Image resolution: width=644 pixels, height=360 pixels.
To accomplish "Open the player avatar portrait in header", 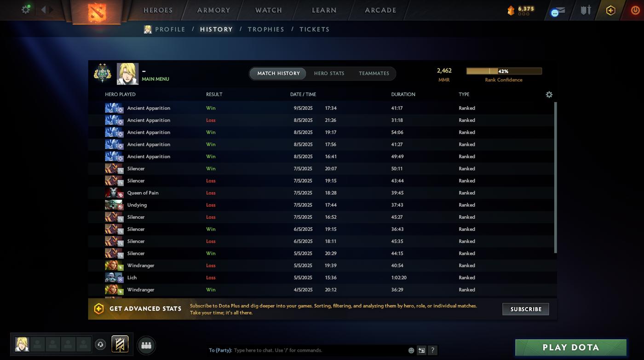I will pyautogui.click(x=127, y=74).
